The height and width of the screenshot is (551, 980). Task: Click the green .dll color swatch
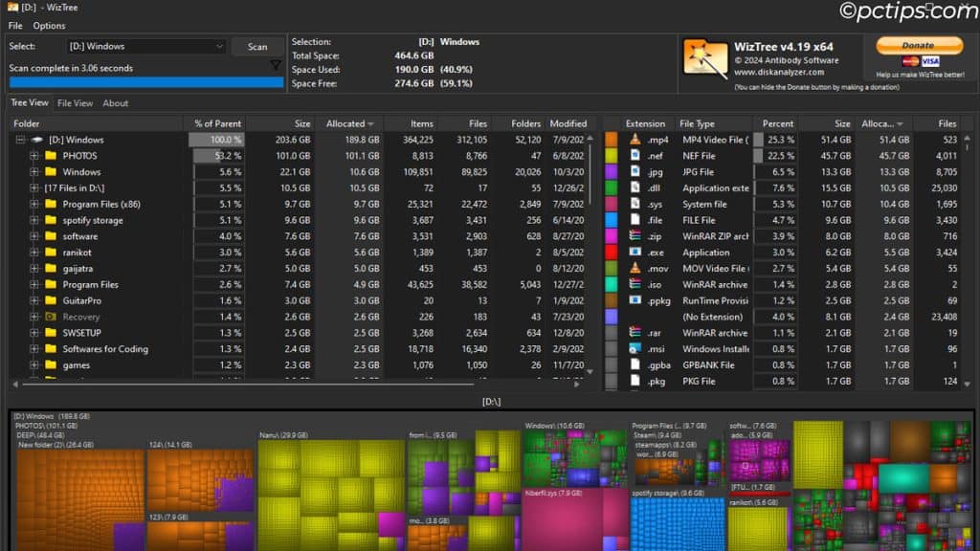tap(611, 187)
